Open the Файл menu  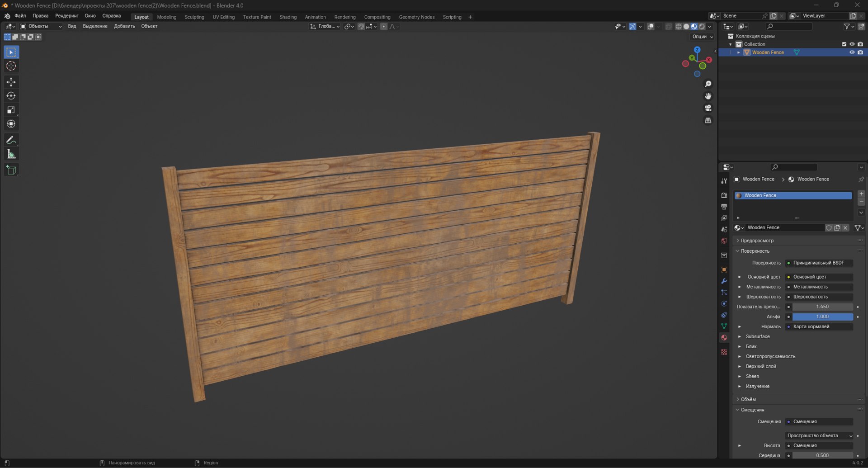coord(20,16)
